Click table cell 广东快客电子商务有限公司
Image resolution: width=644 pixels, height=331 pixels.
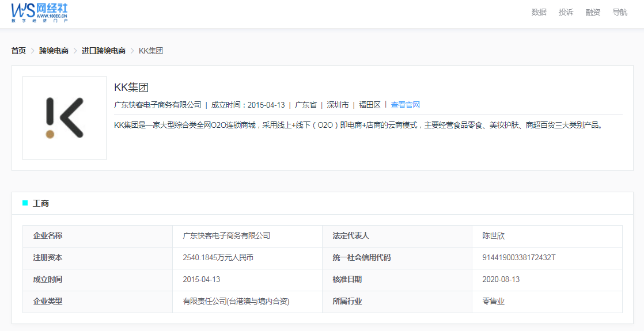tap(227, 235)
